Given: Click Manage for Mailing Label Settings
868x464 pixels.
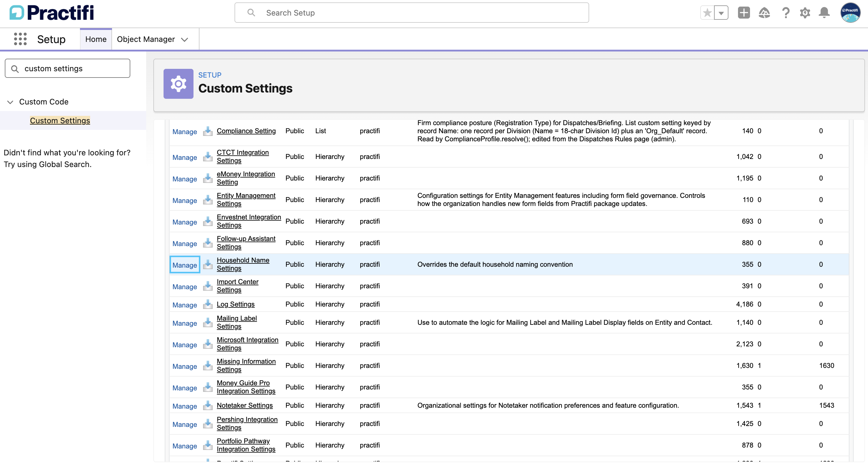Looking at the screenshot, I should [x=185, y=323].
